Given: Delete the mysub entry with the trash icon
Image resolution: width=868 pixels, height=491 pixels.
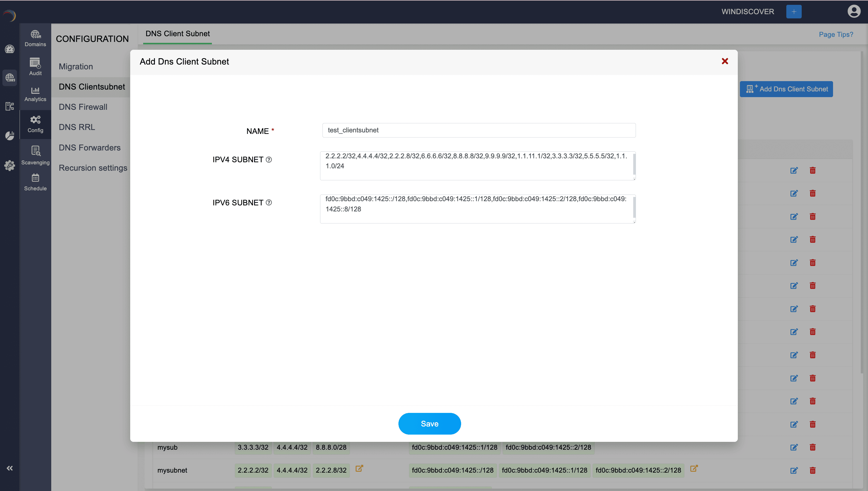Looking at the screenshot, I should click(x=813, y=448).
